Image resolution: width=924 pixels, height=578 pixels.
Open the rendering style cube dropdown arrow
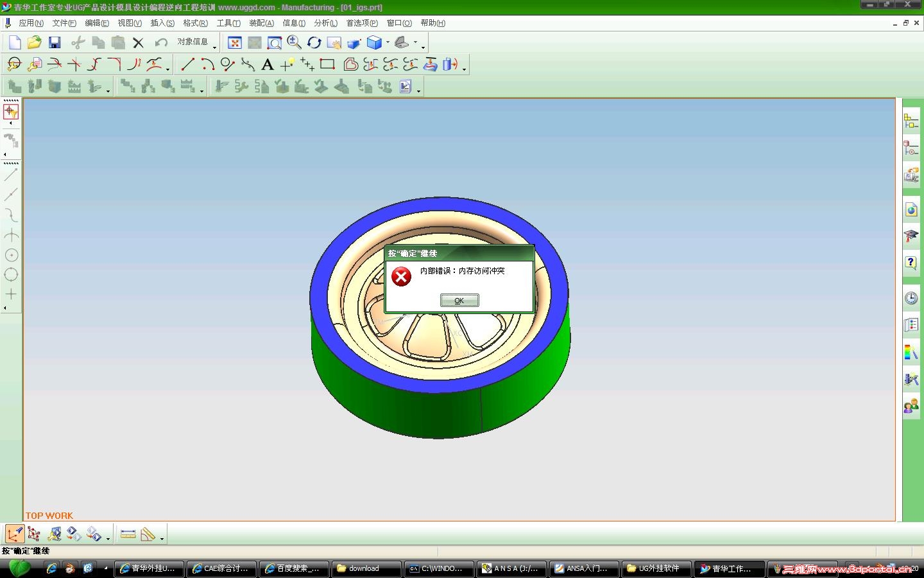tap(388, 42)
